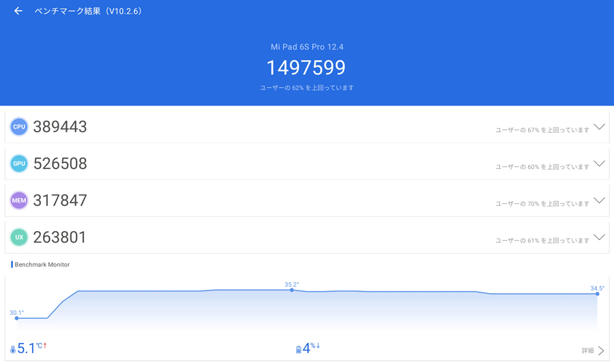
Task: Click the MEM score value 317847
Action: point(60,200)
